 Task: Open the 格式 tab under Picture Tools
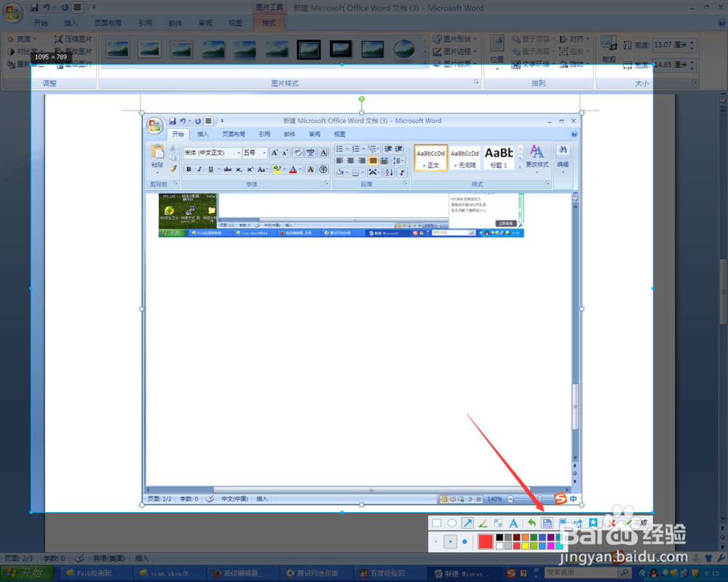269,23
